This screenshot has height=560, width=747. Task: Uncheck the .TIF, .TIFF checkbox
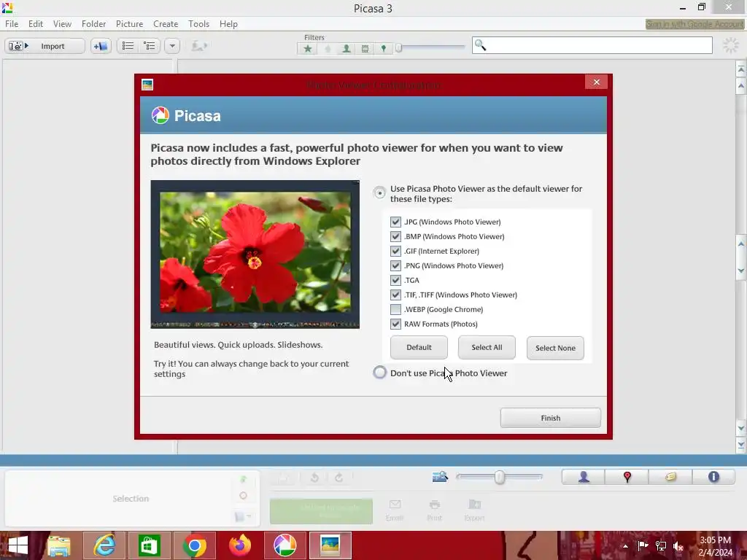[x=395, y=295]
